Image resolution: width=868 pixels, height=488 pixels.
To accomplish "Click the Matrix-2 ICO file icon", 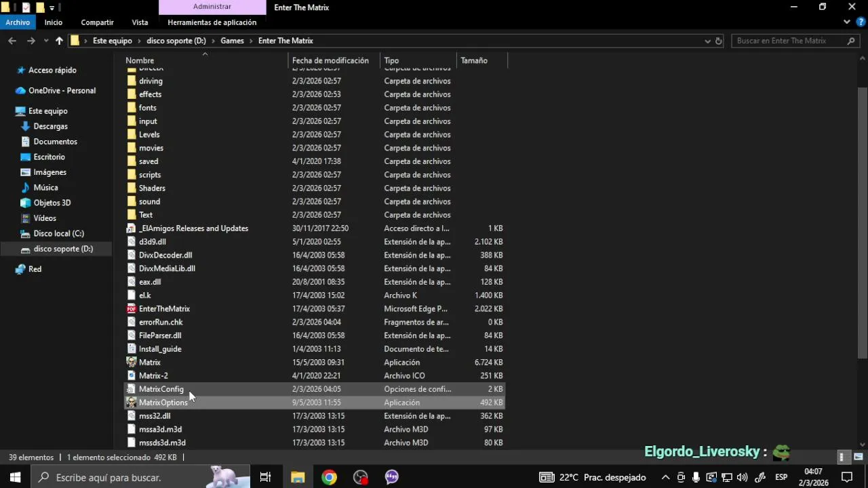I will (132, 375).
